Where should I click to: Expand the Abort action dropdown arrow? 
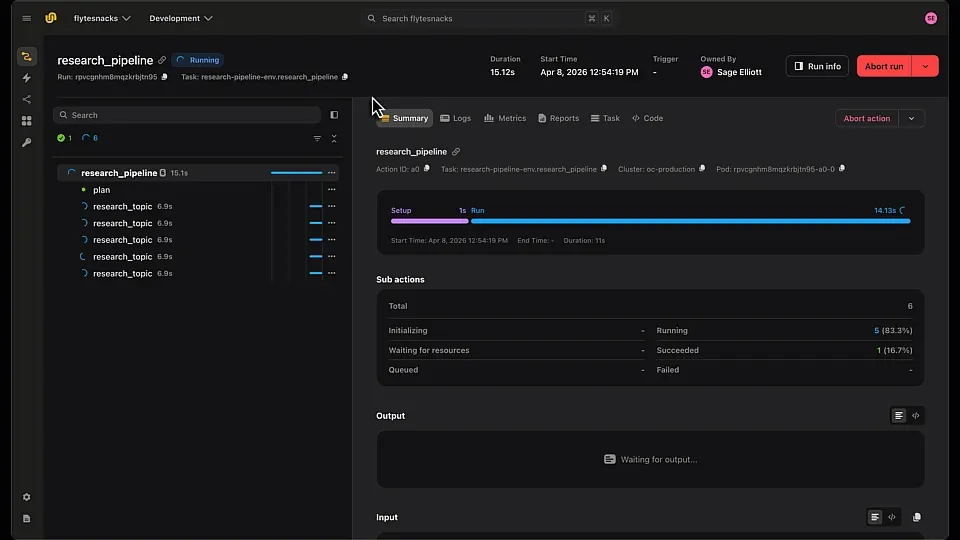(x=911, y=119)
